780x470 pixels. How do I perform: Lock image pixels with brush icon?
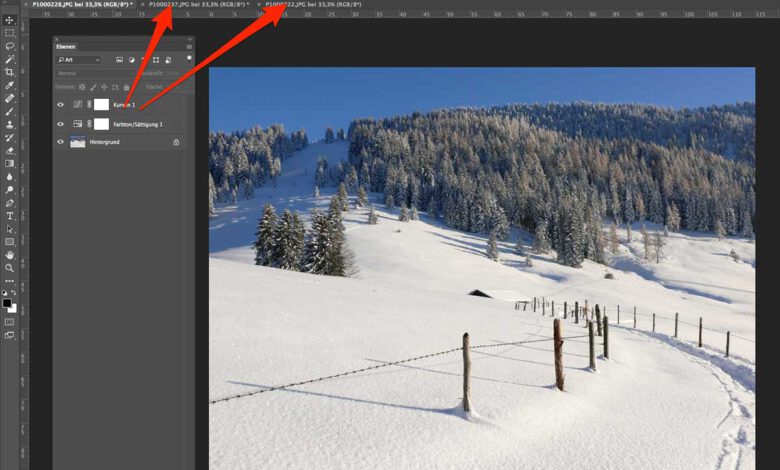(93, 87)
